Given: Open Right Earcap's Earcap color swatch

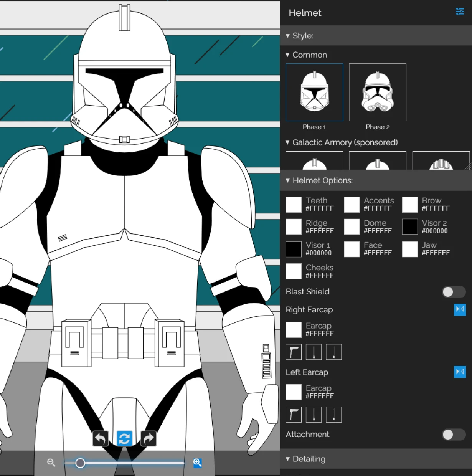Looking at the screenshot, I should click(294, 330).
